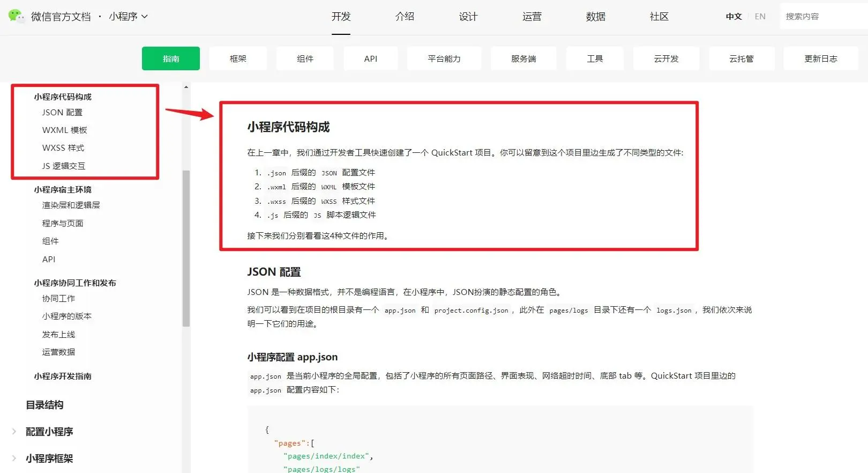Viewport: 868px width, 473px height.
Task: Open the 设计 top navigation tab
Action: click(468, 17)
